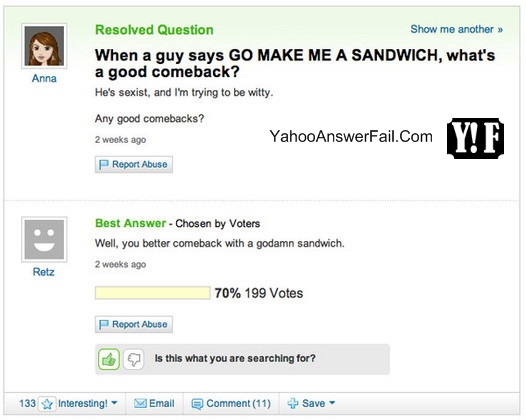The width and height of the screenshot is (526, 420).
Task: Open Anna's profile avatar
Action: tap(44, 46)
